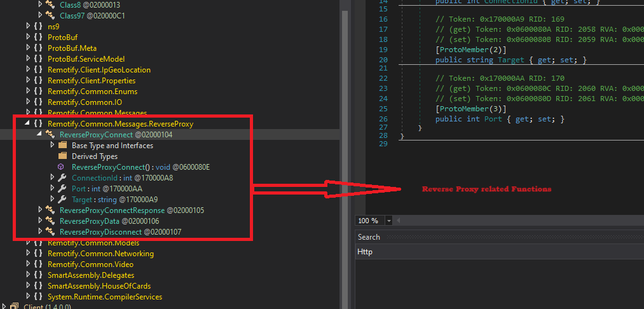Click the code editor scroll-left arrow
Viewport: 644px width, 309px height.
[397, 221]
